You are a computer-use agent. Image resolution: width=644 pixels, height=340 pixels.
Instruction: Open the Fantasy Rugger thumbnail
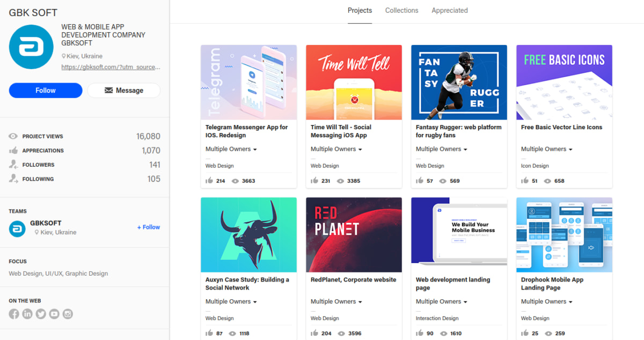coord(459,82)
